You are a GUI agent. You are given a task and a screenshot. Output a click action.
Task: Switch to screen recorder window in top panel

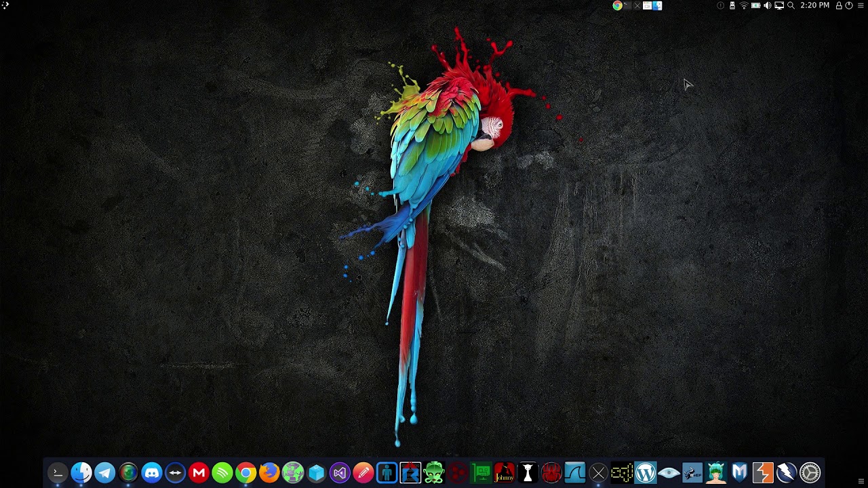click(647, 5)
